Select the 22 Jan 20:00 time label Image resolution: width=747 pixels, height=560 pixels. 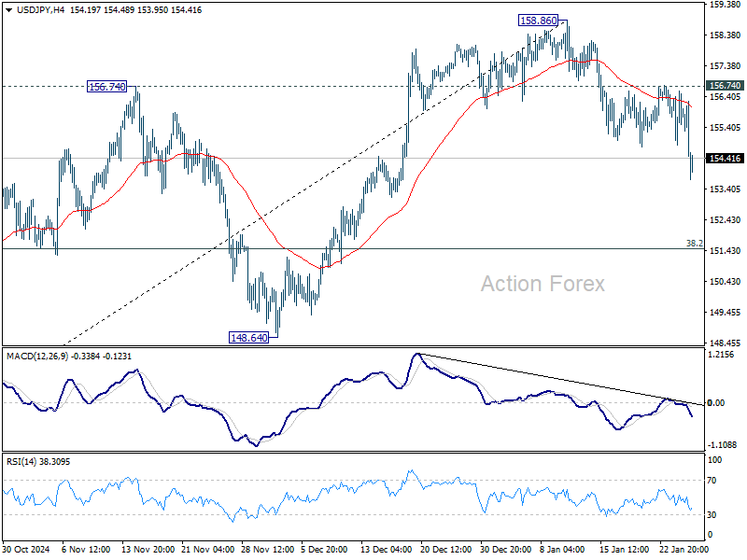pyautogui.click(x=685, y=550)
